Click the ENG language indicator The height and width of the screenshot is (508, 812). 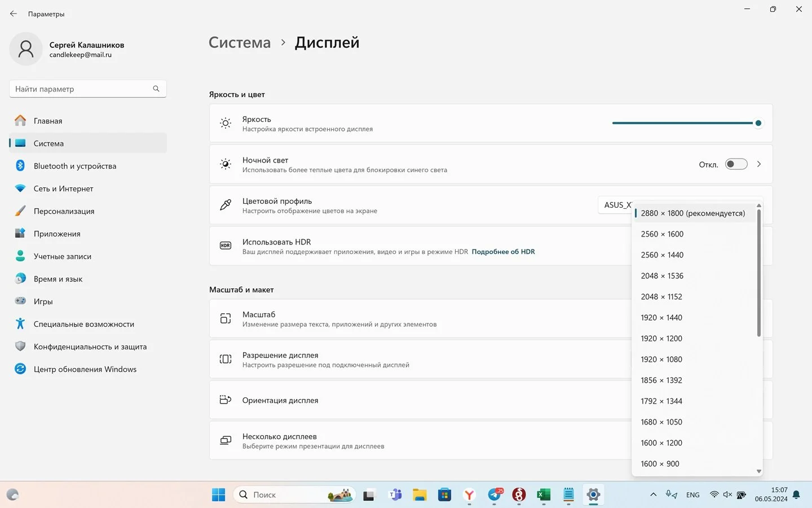click(693, 495)
